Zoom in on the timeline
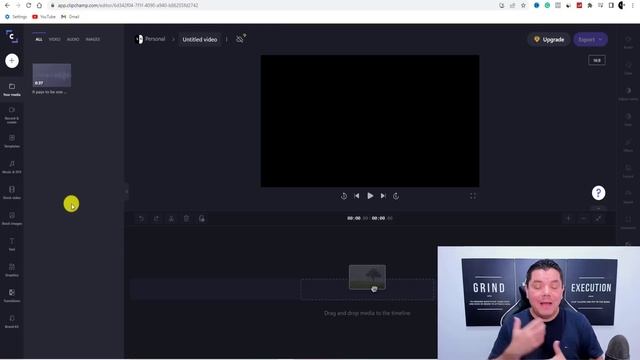The height and width of the screenshot is (360, 640). coord(568,218)
